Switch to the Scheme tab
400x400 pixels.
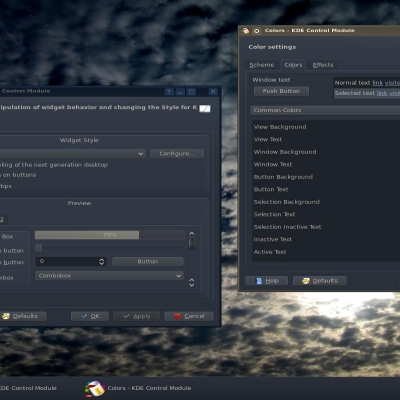[x=262, y=65]
